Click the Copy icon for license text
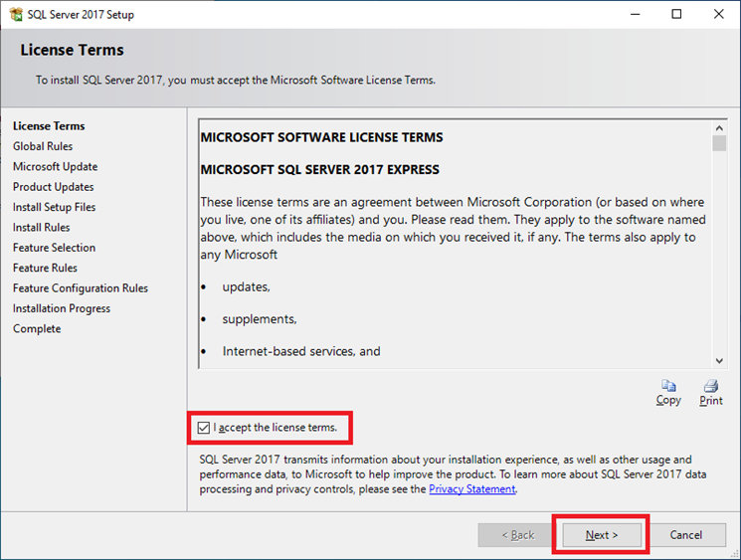 (x=668, y=386)
